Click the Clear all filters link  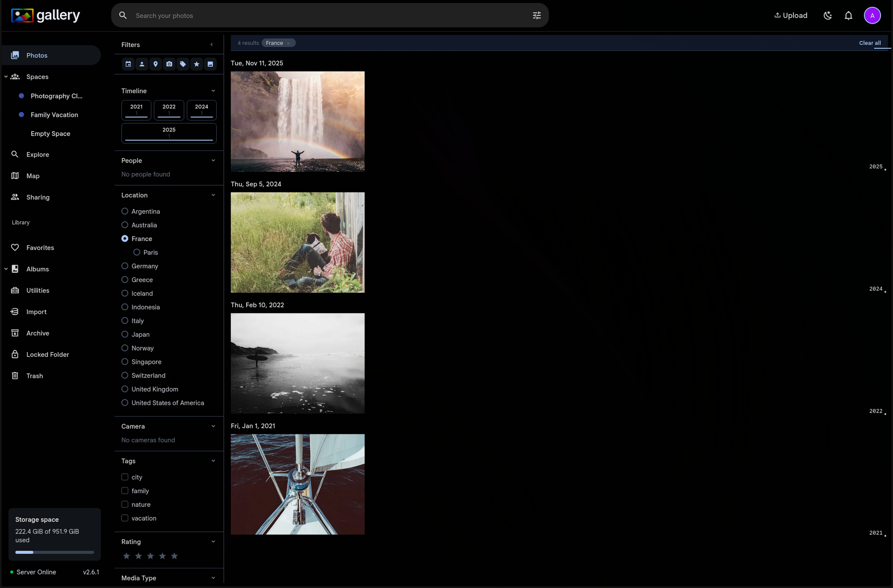tap(869, 42)
